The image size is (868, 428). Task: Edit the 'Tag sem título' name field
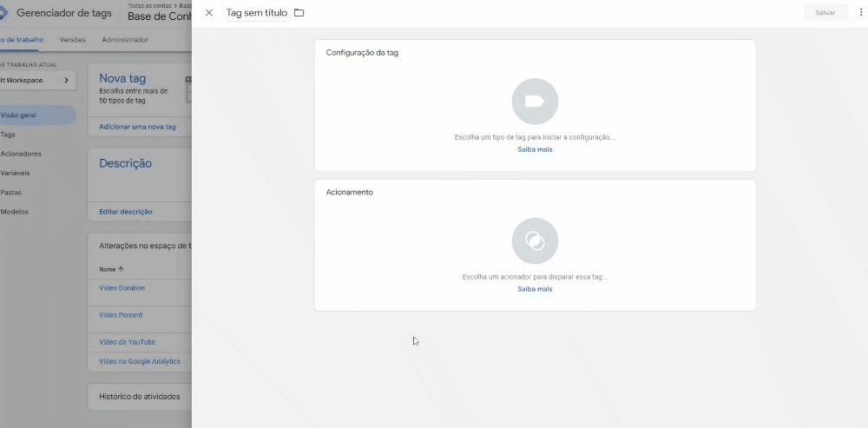(257, 13)
